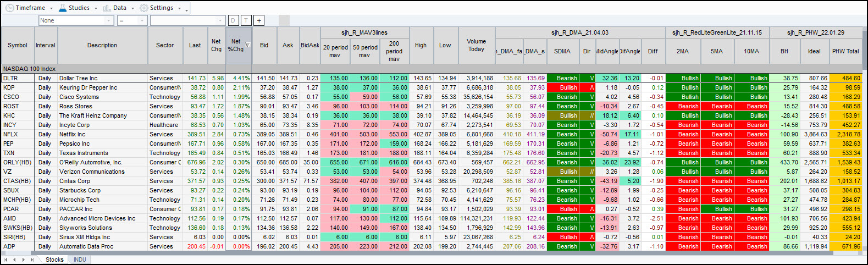Click the 2,318.78 PHW Total cell
Viewport: 868px width, 265px height.
845,134
